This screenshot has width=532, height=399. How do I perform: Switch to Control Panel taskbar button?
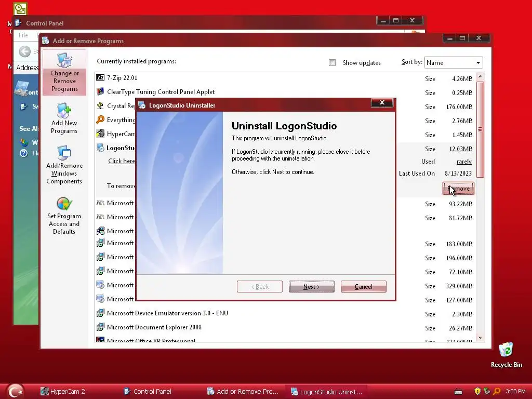(148, 392)
